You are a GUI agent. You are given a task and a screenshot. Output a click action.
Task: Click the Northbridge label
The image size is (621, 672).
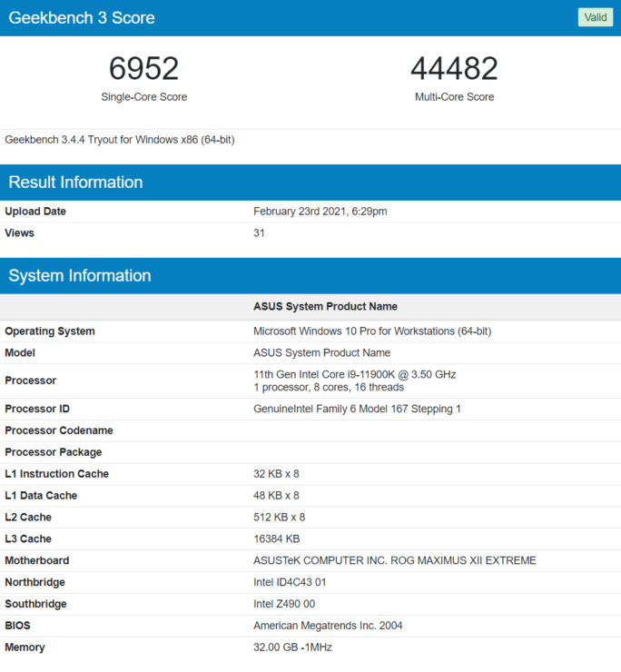(x=34, y=582)
